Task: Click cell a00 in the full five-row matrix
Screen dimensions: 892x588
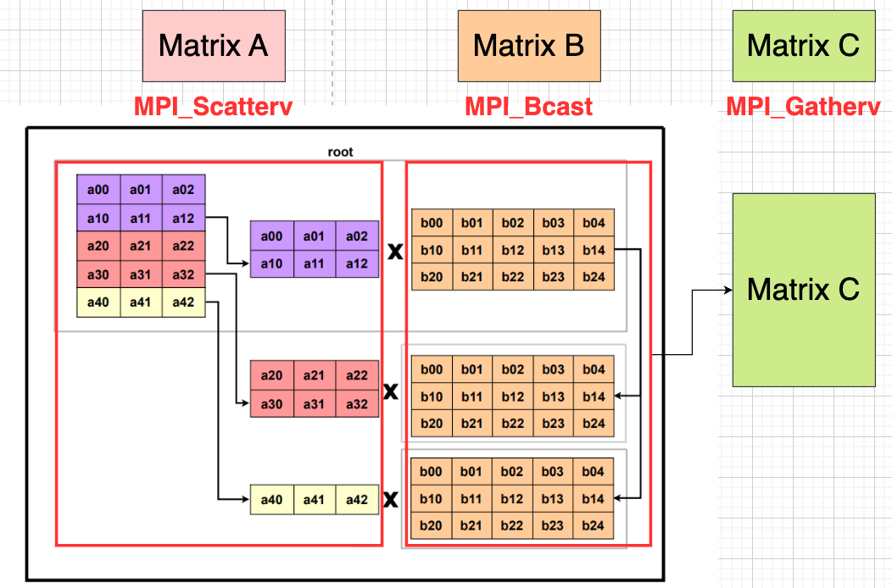Action: [x=98, y=190]
